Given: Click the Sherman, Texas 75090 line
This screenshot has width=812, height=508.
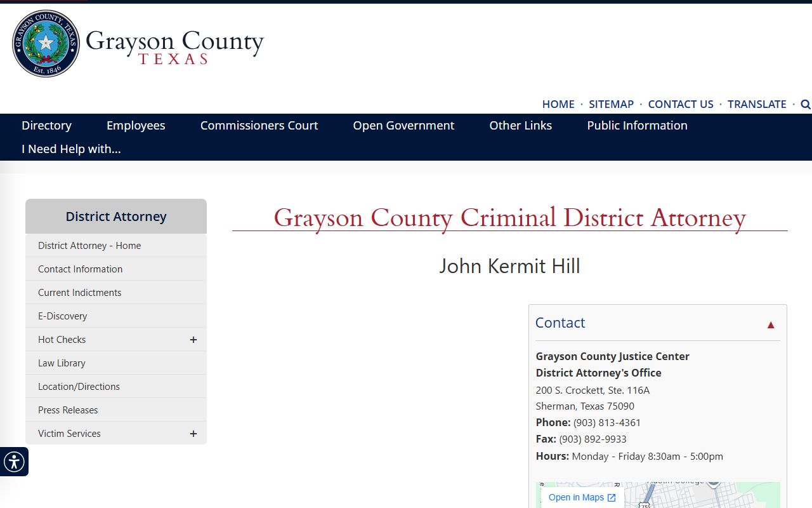Looking at the screenshot, I should click(585, 406).
